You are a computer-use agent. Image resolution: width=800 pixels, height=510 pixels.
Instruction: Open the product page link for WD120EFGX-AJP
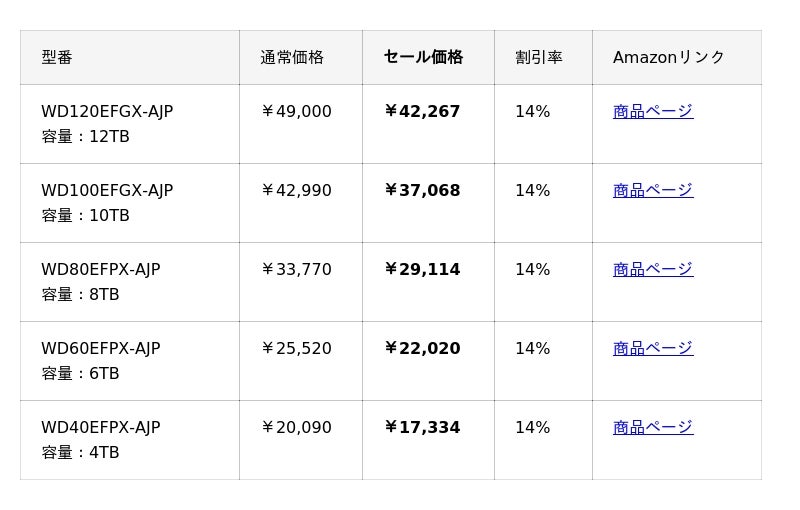(x=652, y=111)
